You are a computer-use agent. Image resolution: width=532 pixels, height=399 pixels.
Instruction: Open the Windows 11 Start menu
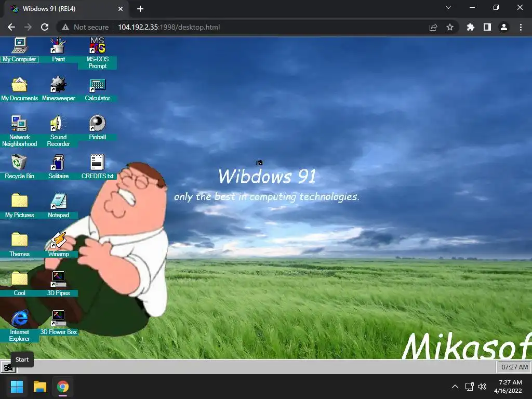[17, 387]
